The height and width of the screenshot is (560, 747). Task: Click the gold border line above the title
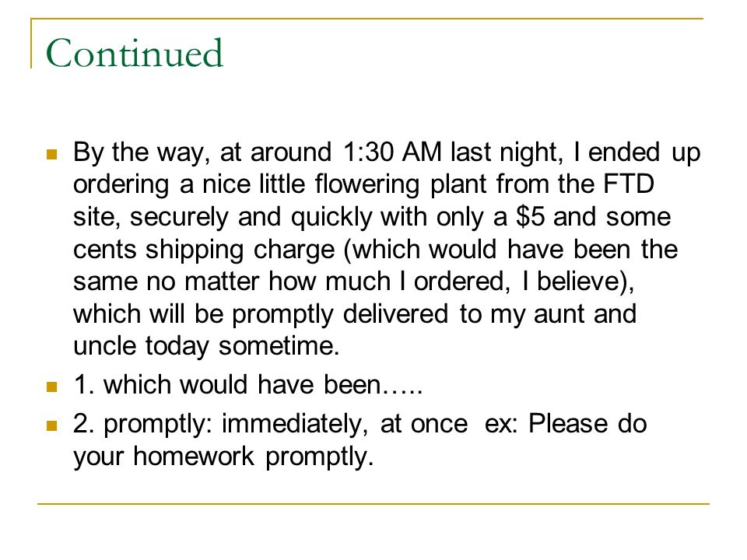pyautogui.click(x=366, y=19)
